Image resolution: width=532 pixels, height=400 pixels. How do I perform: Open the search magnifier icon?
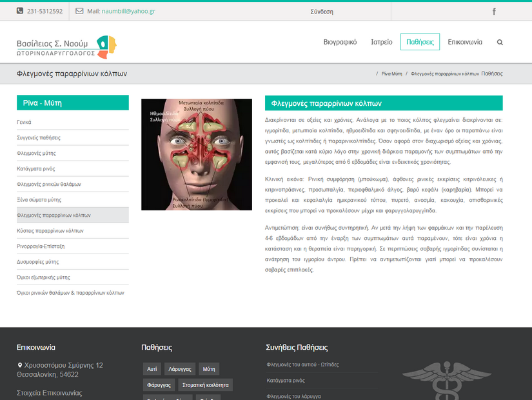pyautogui.click(x=500, y=41)
